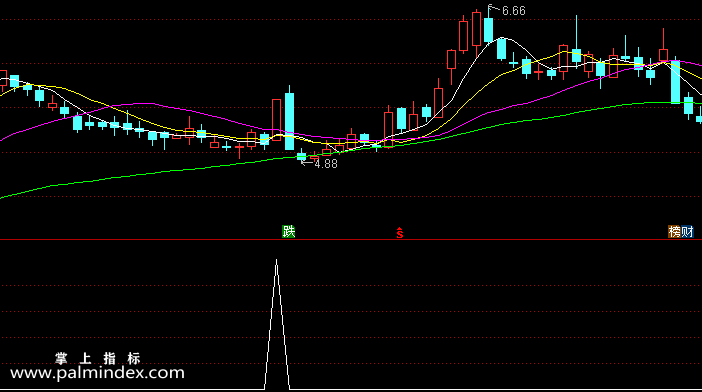Image resolution: width=702 pixels, height=392 pixels.
Task: Click the arrow pointing to the 6.66 high
Action: tap(494, 8)
